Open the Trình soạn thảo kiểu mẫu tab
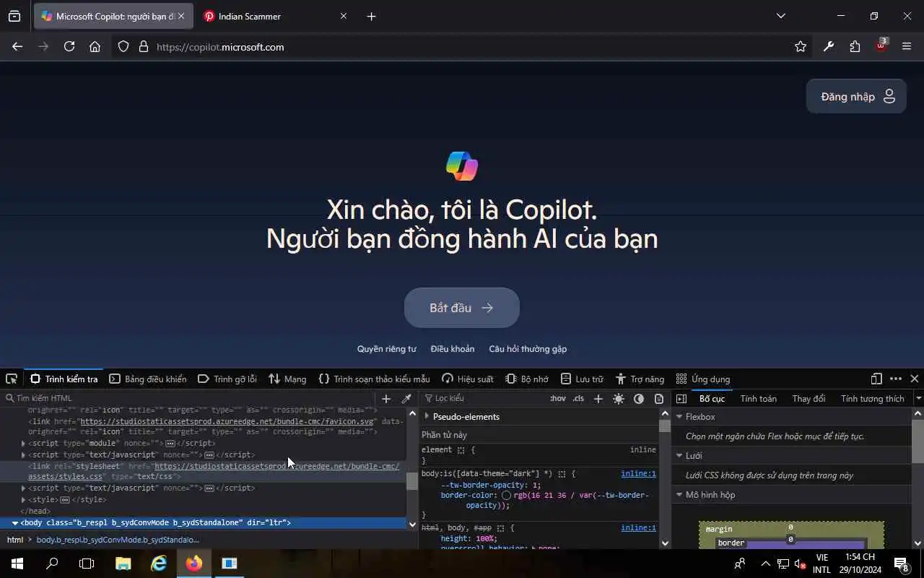This screenshot has width=924, height=578. tap(374, 379)
